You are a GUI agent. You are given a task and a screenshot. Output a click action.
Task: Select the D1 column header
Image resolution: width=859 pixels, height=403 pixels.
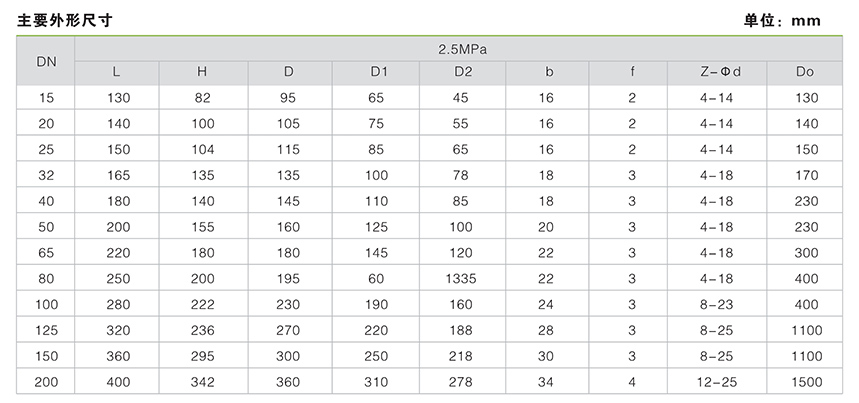tap(375, 72)
